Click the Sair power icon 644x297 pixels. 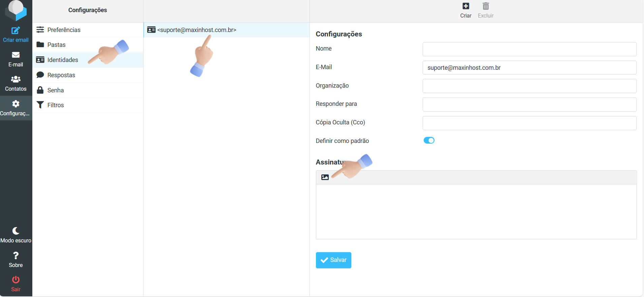(15, 280)
